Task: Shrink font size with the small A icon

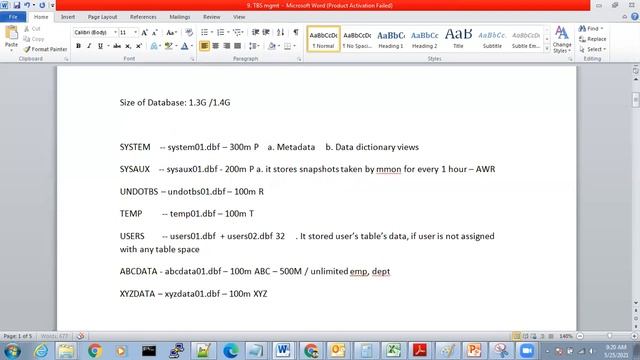Action: [155, 32]
